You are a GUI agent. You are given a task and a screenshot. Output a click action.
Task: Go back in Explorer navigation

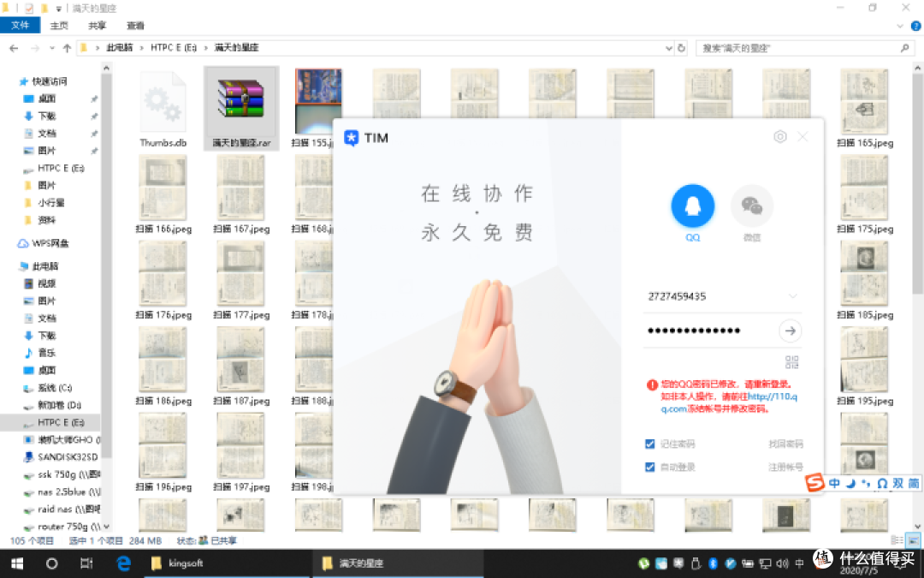pos(15,48)
